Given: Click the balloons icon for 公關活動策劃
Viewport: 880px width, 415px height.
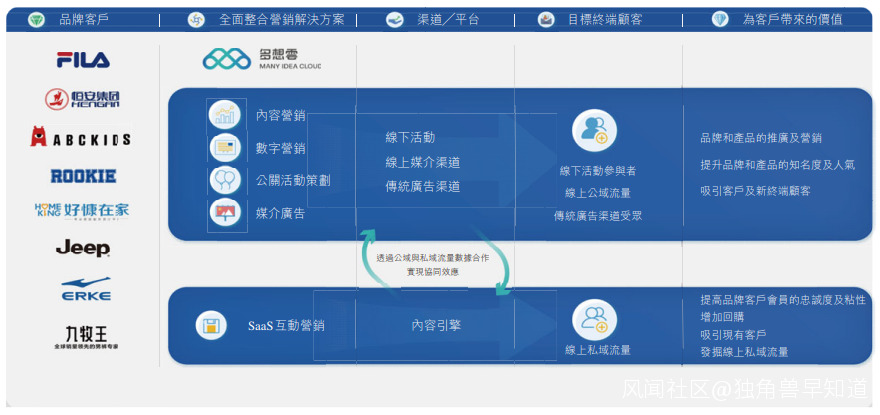Looking at the screenshot, I should click(x=225, y=180).
